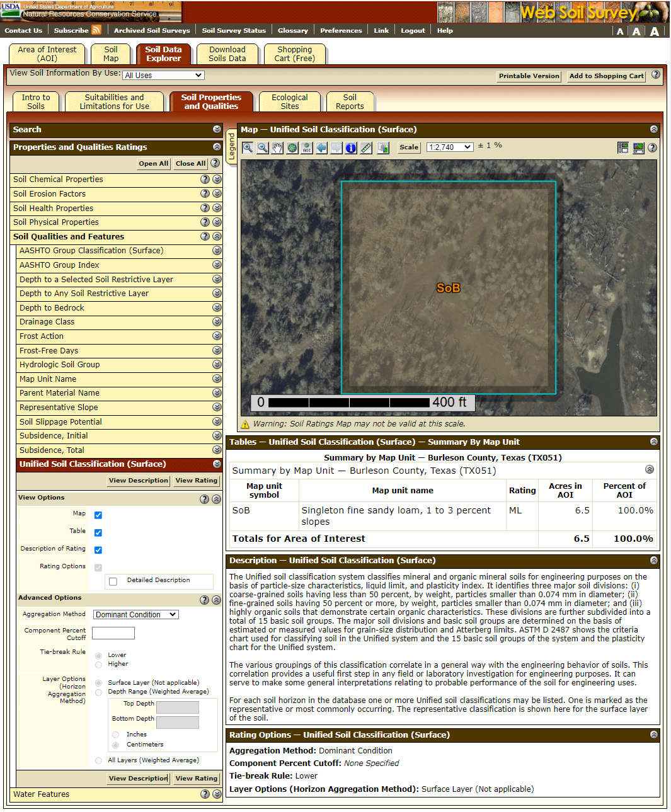Select the Zoom Out map tool
The width and height of the screenshot is (671, 812).
263,147
